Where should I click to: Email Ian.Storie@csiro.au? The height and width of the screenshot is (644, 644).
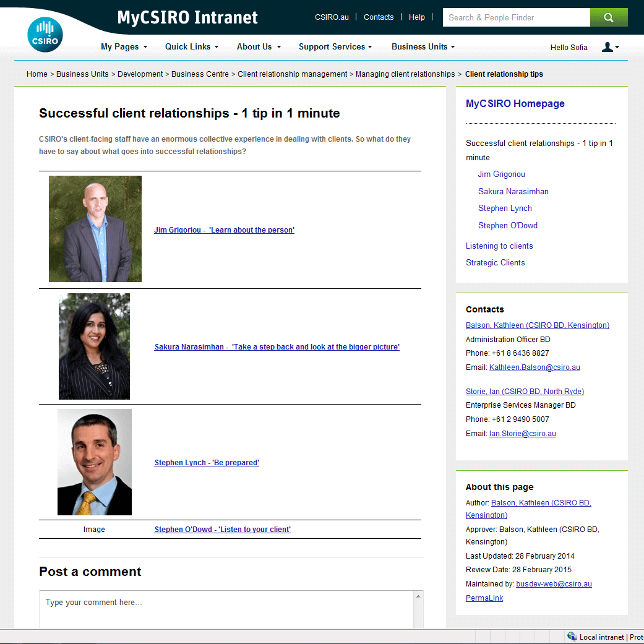(x=522, y=433)
